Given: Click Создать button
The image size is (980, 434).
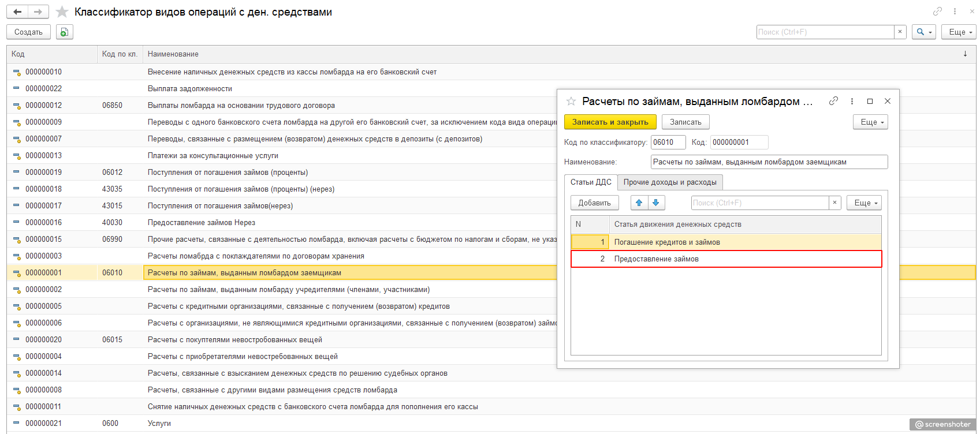Looking at the screenshot, I should tap(29, 32).
